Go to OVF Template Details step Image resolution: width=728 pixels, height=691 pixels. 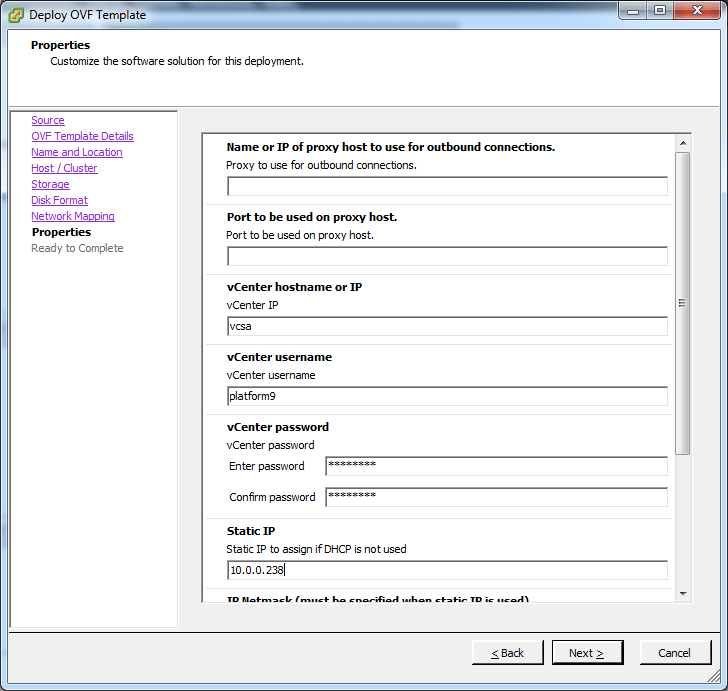pyautogui.click(x=82, y=136)
